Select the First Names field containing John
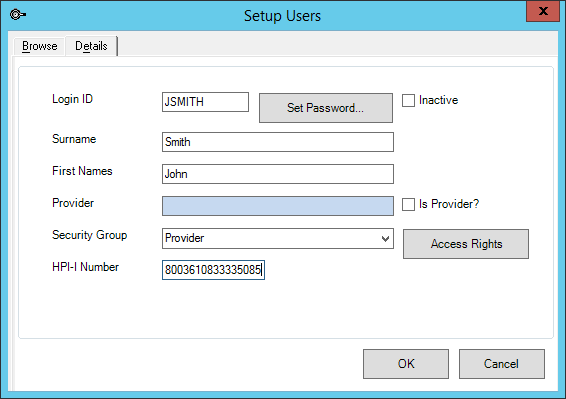 tap(278, 174)
